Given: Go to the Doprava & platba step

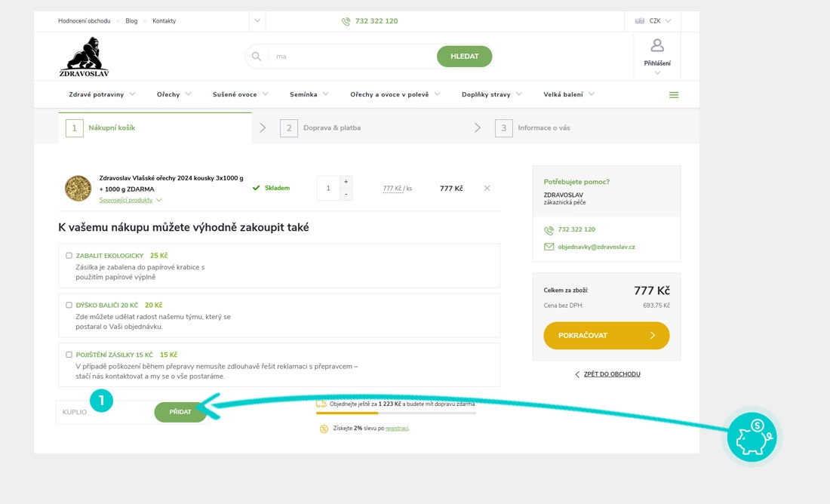Looking at the screenshot, I should coord(331,128).
